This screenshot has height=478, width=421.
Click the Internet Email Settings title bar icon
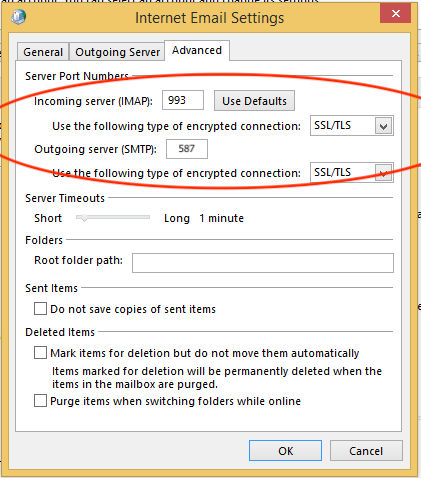click(19, 17)
